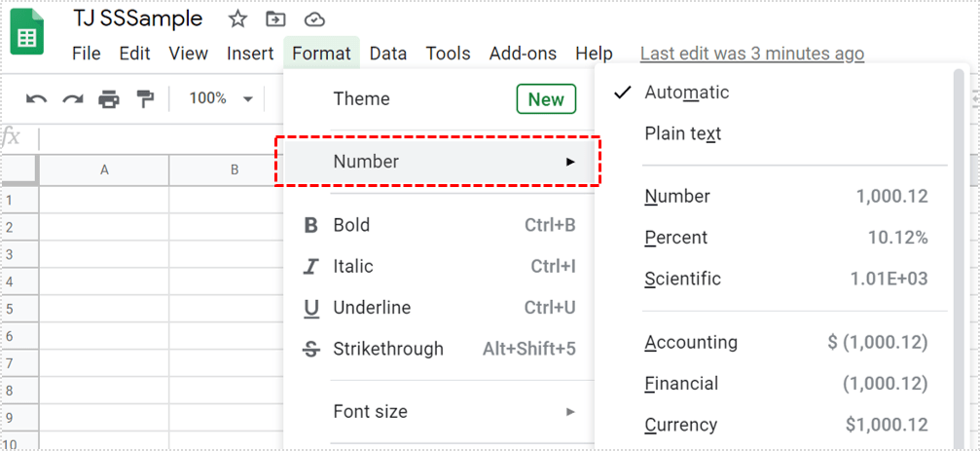Select the checked Automatic format option
Viewport: 980px width, 451px height.
686,93
